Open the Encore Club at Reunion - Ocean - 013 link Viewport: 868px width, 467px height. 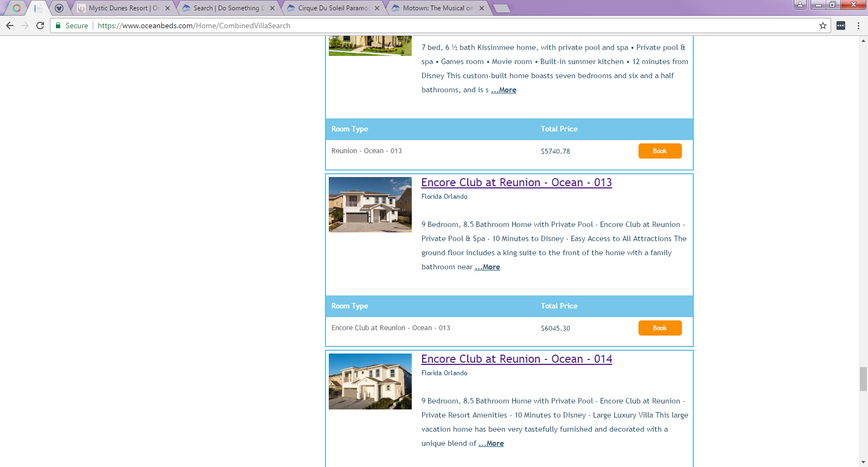pyautogui.click(x=516, y=182)
